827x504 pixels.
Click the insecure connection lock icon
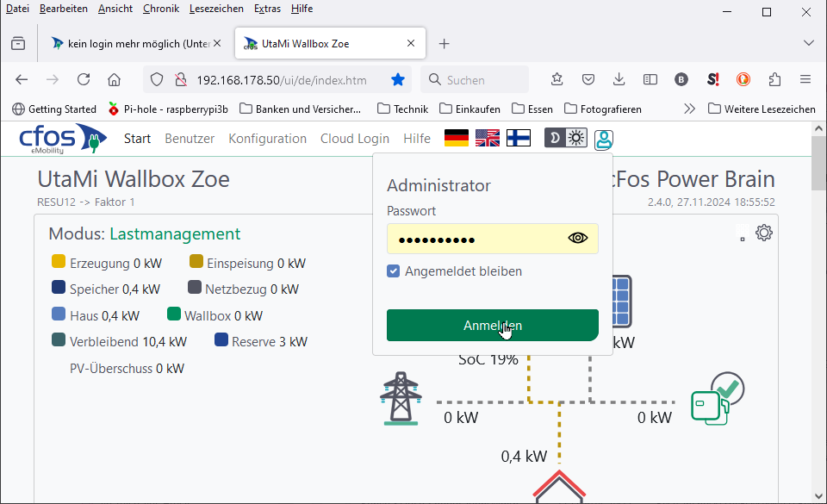coord(181,79)
